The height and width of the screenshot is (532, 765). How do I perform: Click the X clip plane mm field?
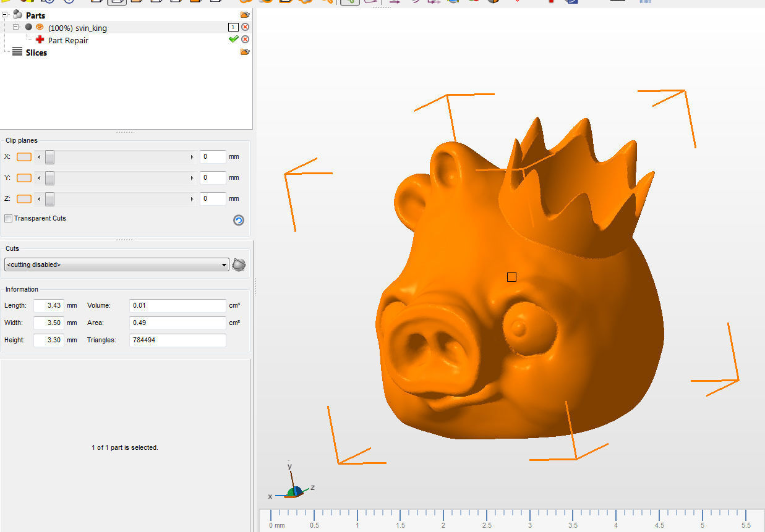213,157
